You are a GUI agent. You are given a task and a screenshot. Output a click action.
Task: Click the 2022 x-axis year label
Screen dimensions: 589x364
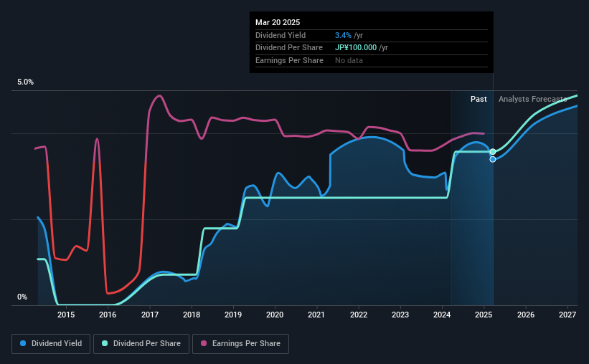[359, 315]
